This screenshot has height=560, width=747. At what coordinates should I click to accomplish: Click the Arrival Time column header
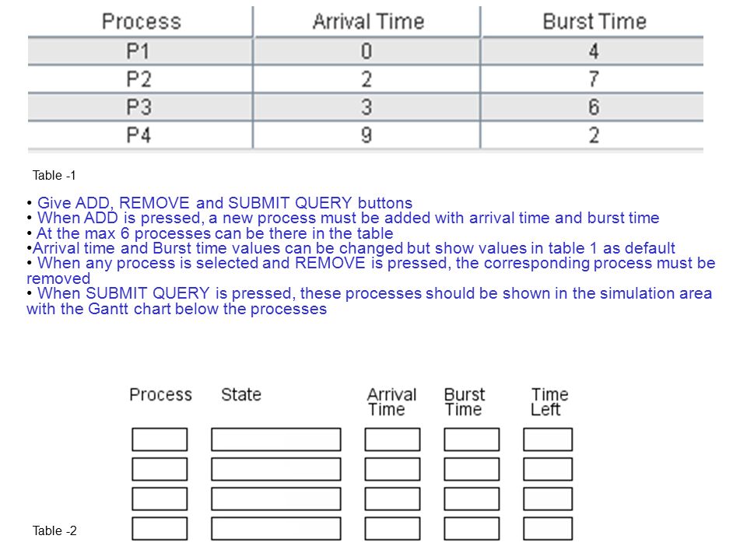[x=366, y=22]
